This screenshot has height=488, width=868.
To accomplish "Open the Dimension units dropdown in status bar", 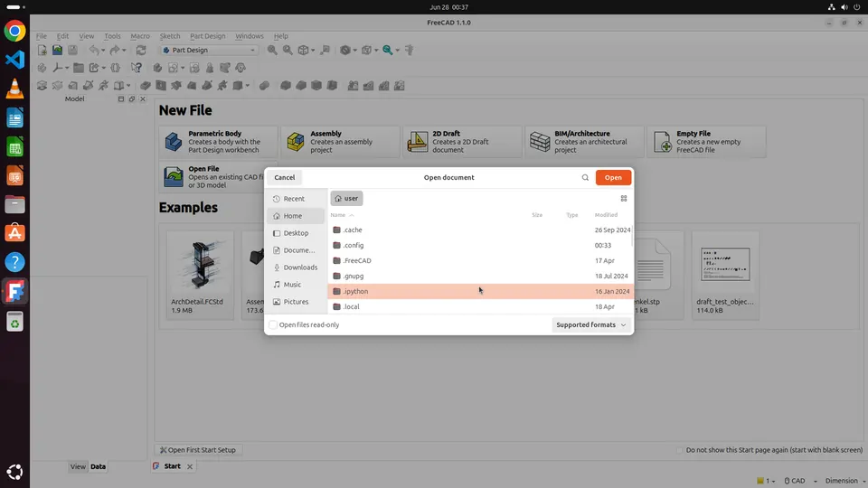I will click(844, 481).
